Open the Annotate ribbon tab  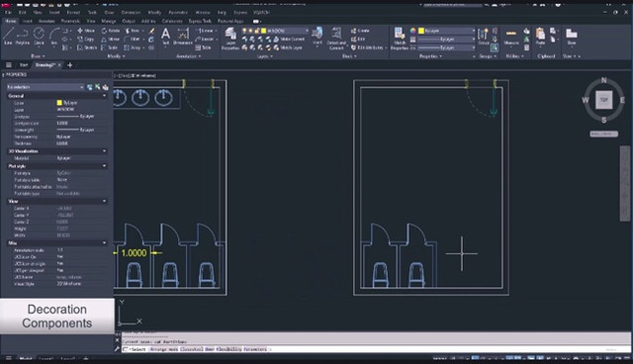46,21
